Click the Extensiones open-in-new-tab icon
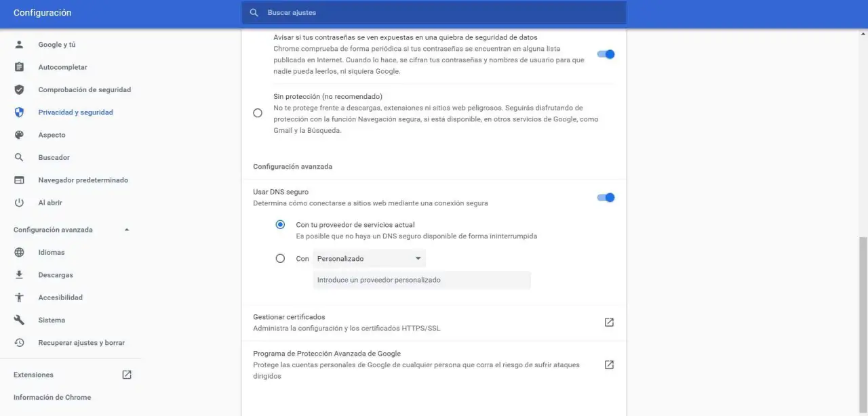Viewport: 868px width, 416px height. (x=127, y=375)
